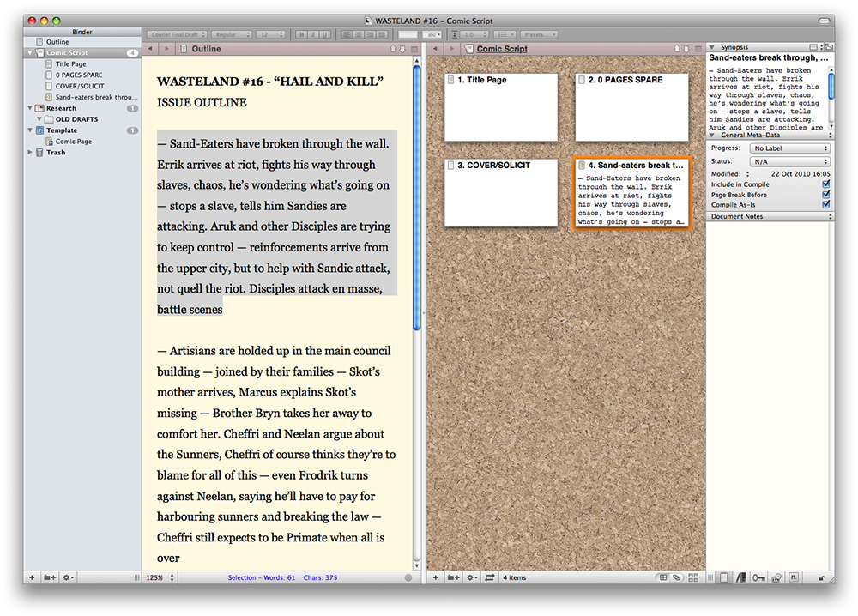This screenshot has width=858, height=616.
Task: Click the Italic formatting button
Action: tap(312, 34)
